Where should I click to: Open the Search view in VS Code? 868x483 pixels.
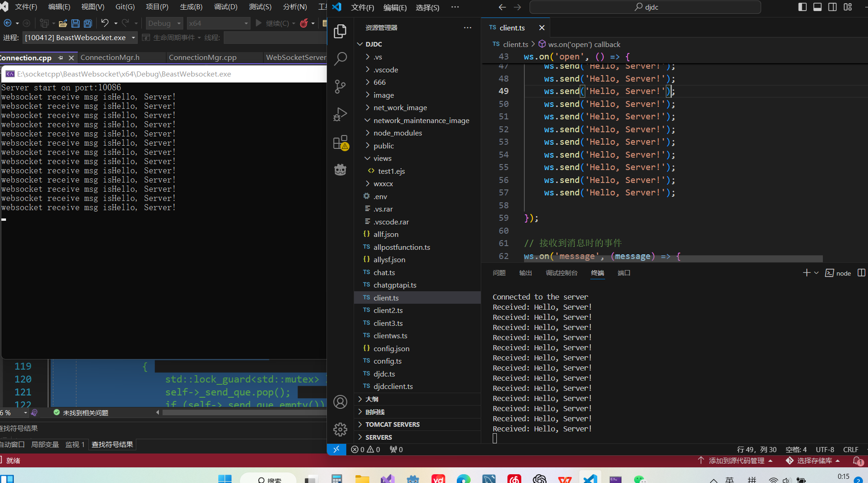(x=340, y=59)
